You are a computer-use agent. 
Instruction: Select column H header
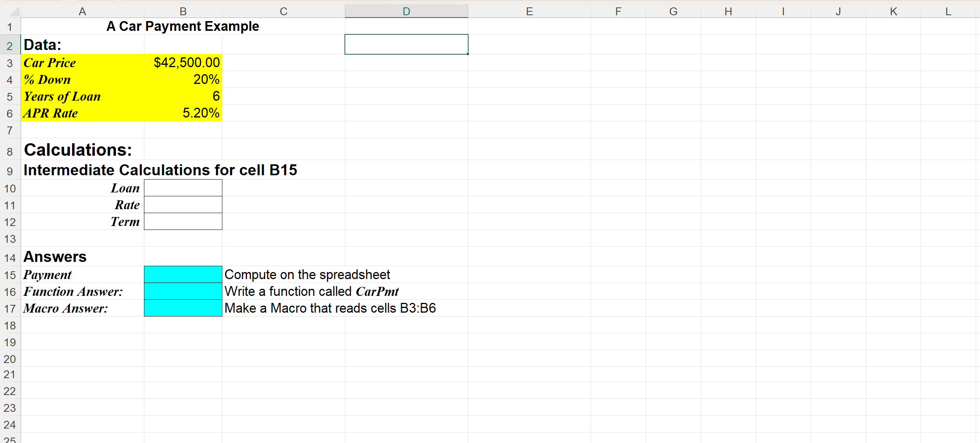tap(728, 11)
